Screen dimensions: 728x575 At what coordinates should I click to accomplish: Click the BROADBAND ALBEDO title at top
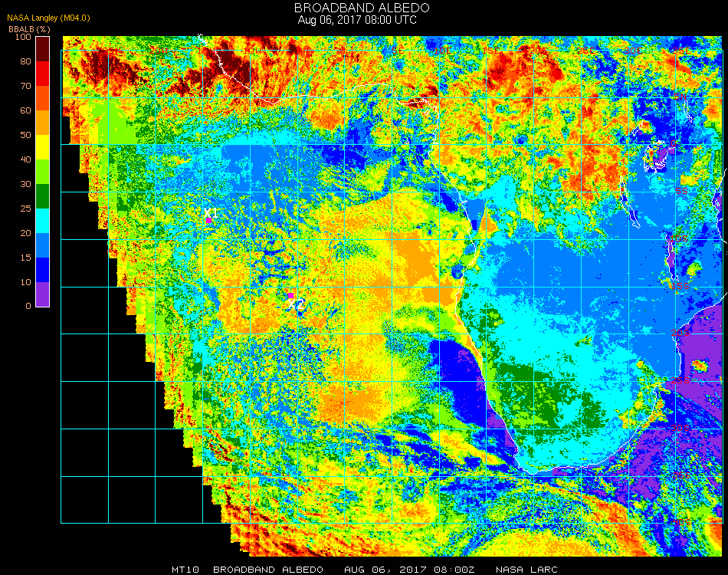click(362, 8)
